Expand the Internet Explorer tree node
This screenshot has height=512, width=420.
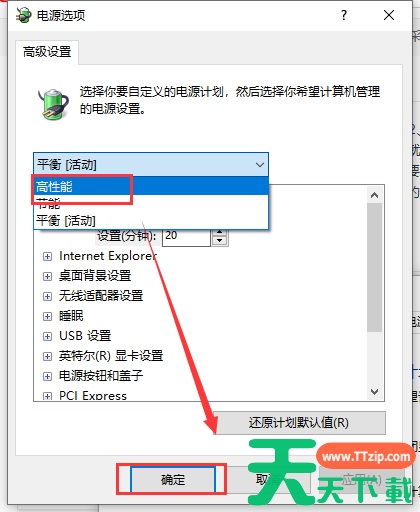click(47, 256)
